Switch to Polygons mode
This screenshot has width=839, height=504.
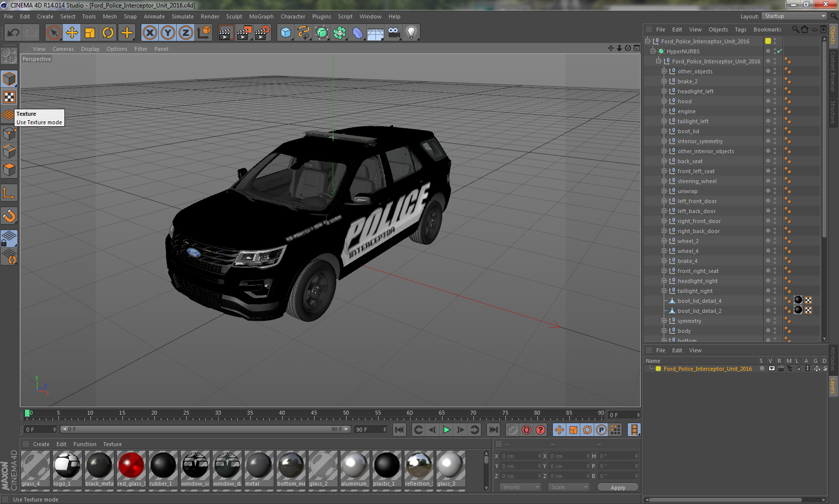pyautogui.click(x=9, y=170)
